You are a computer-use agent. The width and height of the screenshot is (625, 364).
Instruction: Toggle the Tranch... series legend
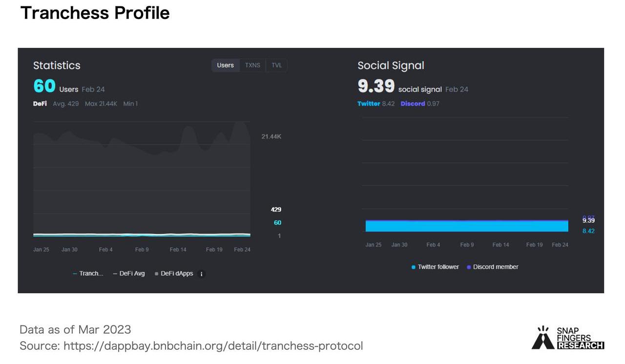88,274
